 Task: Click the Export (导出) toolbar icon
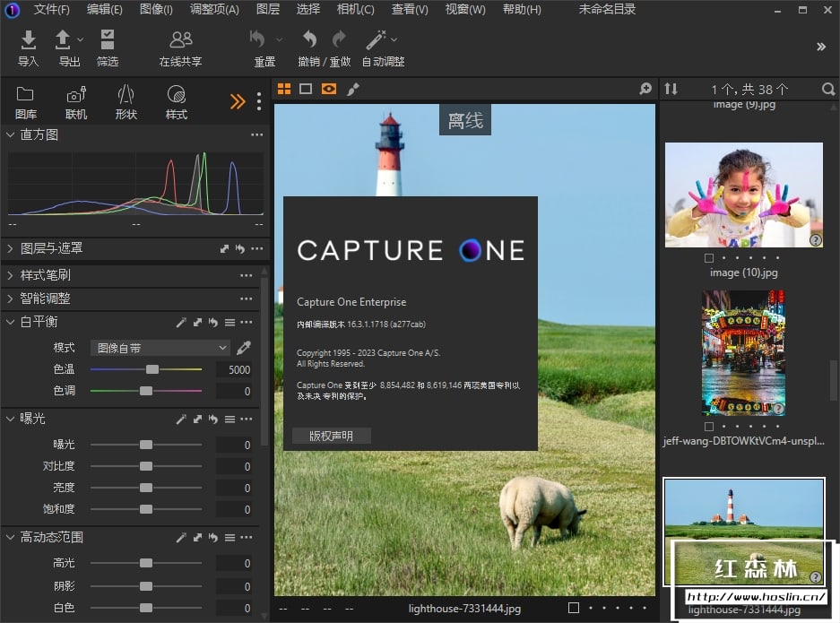[64, 40]
